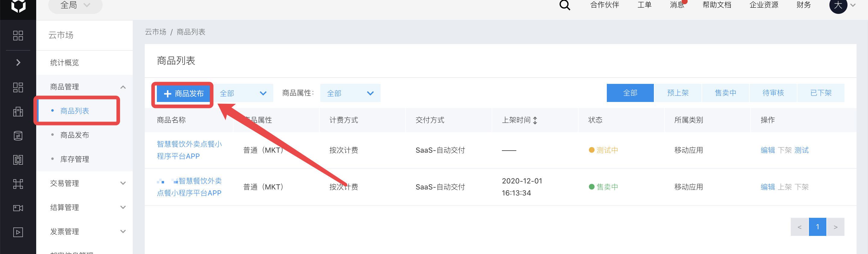
Task: Sort by 上架时间 using the arrow icon
Action: coord(535,120)
